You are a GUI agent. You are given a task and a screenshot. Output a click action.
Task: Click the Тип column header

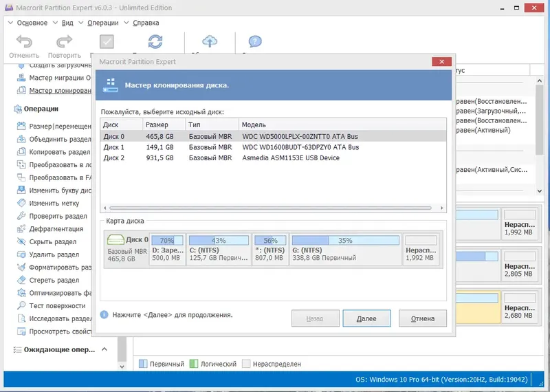(212, 124)
